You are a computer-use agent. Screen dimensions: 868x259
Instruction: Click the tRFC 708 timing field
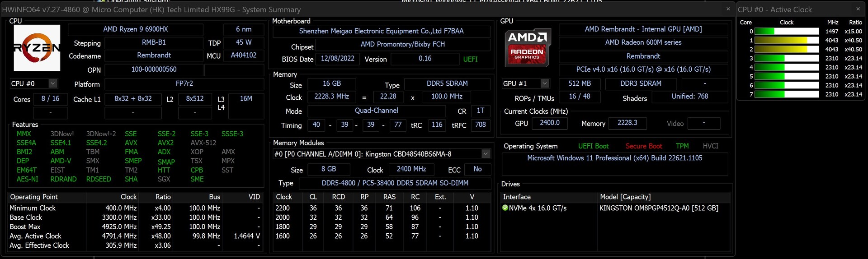click(480, 125)
